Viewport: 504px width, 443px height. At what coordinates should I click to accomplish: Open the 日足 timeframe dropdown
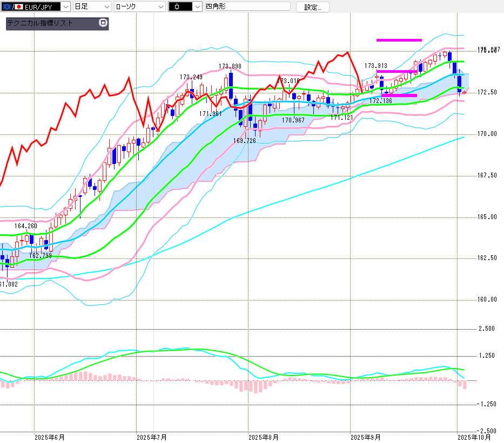click(106, 6)
